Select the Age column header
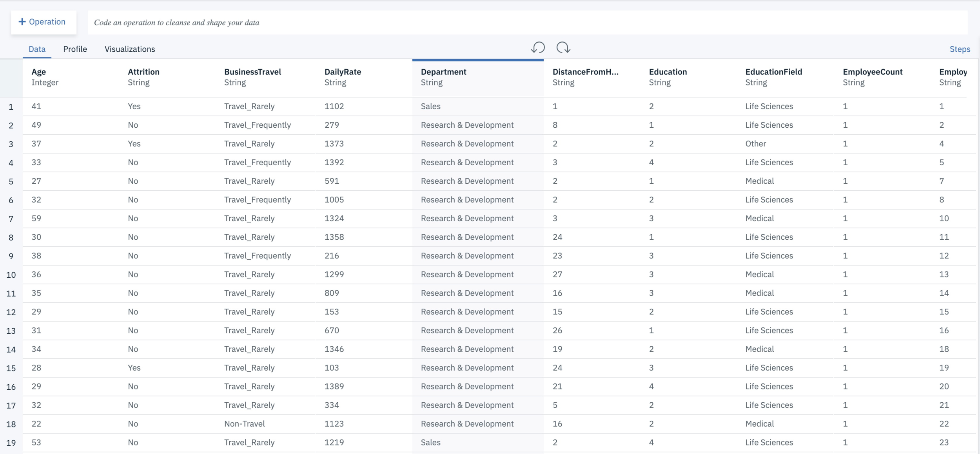Viewport: 980px width, 454px height. pyautogui.click(x=39, y=72)
